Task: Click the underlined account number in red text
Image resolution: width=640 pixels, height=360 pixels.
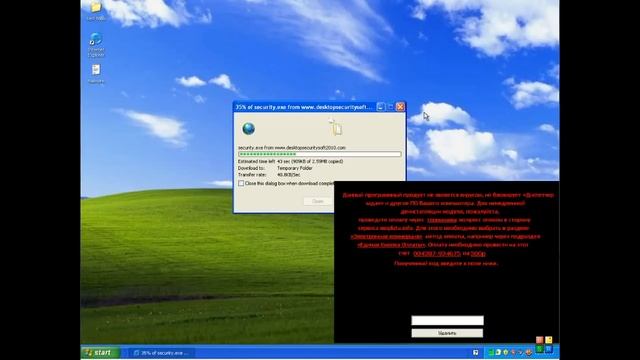Action: [x=436, y=254]
